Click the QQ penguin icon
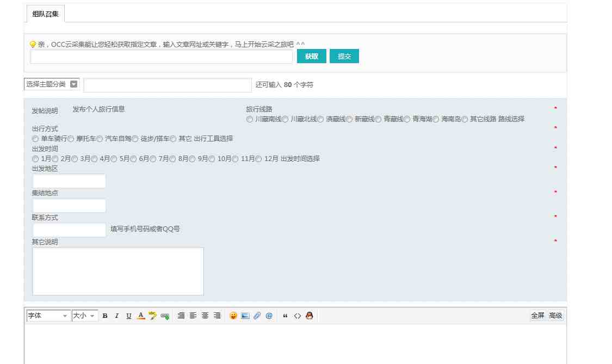The height and width of the screenshot is (364, 612). point(310,316)
